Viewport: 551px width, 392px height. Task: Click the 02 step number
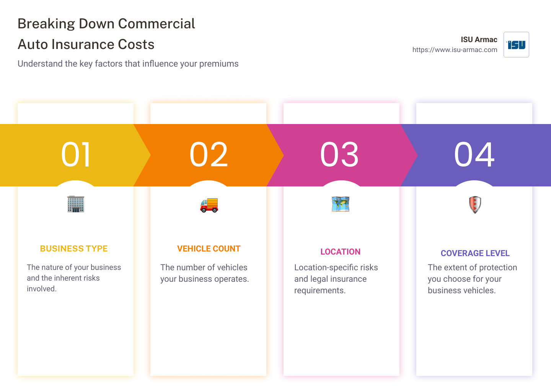(x=209, y=155)
